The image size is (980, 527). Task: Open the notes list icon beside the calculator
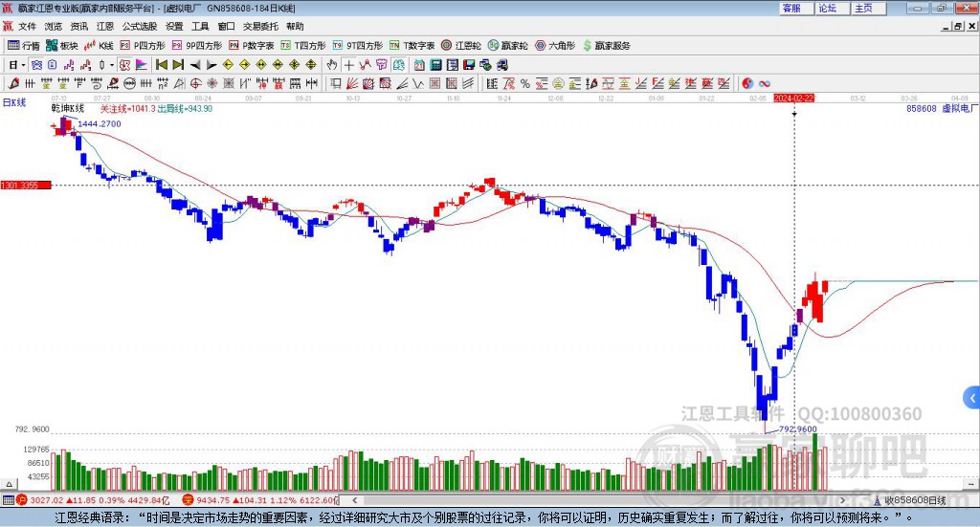[x=453, y=65]
